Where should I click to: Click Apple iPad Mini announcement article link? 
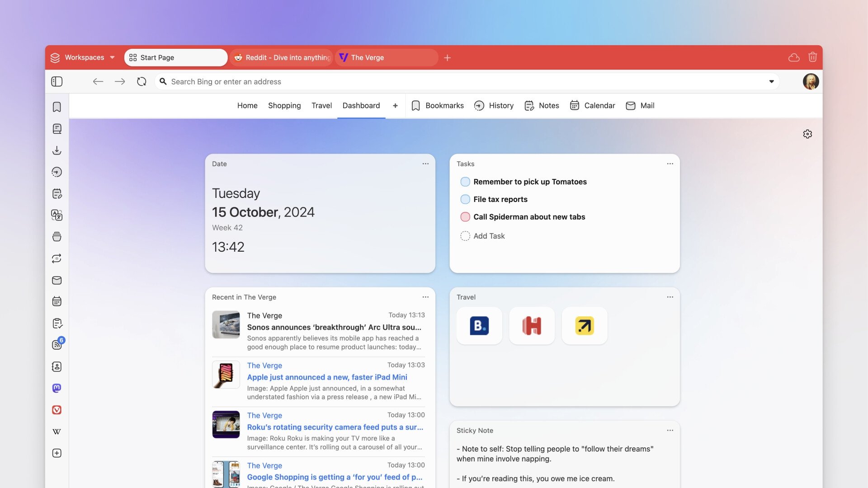327,376
